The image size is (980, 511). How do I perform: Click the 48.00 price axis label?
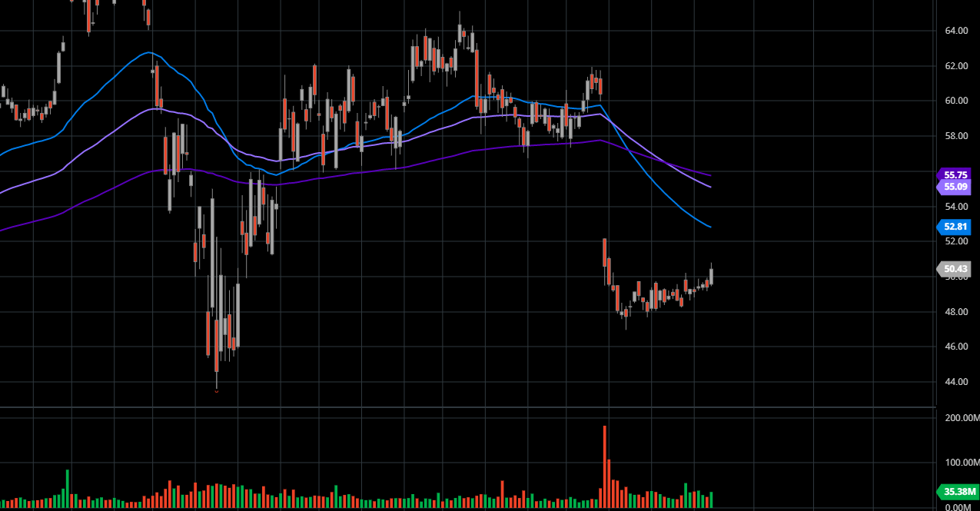pyautogui.click(x=955, y=312)
